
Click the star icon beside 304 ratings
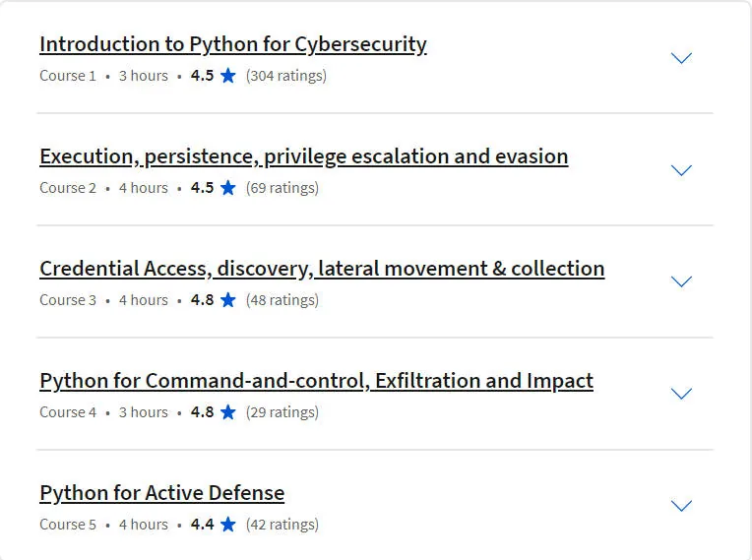pos(228,75)
